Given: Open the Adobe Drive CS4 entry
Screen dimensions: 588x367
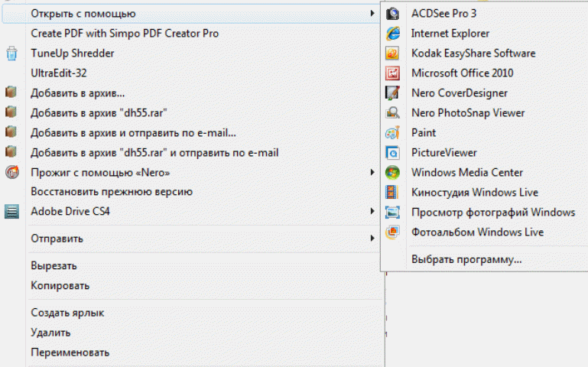Looking at the screenshot, I should 70,212.
